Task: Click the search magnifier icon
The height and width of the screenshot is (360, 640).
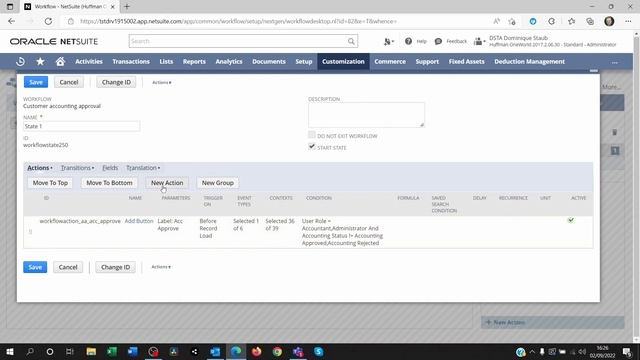Action: point(351,41)
